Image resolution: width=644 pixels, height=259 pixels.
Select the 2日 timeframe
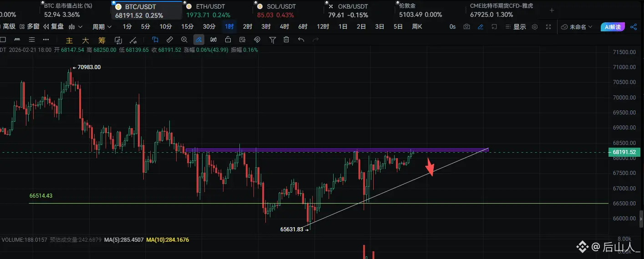pos(361,27)
